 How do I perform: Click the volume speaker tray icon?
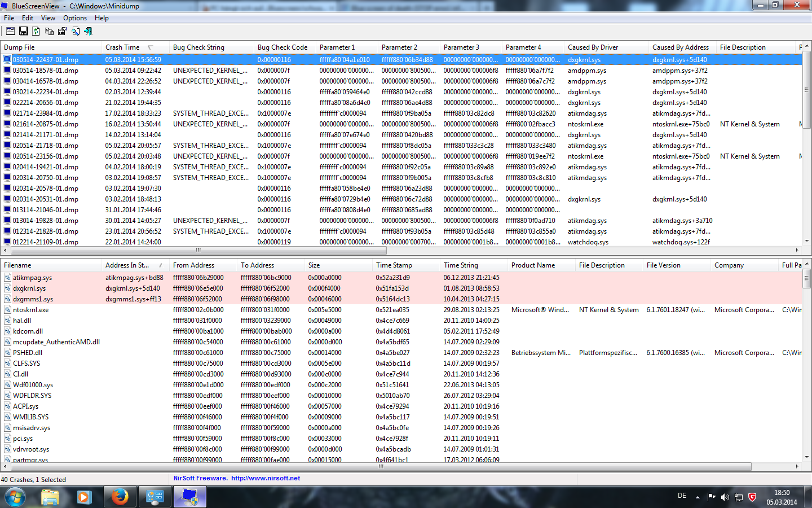(x=725, y=497)
